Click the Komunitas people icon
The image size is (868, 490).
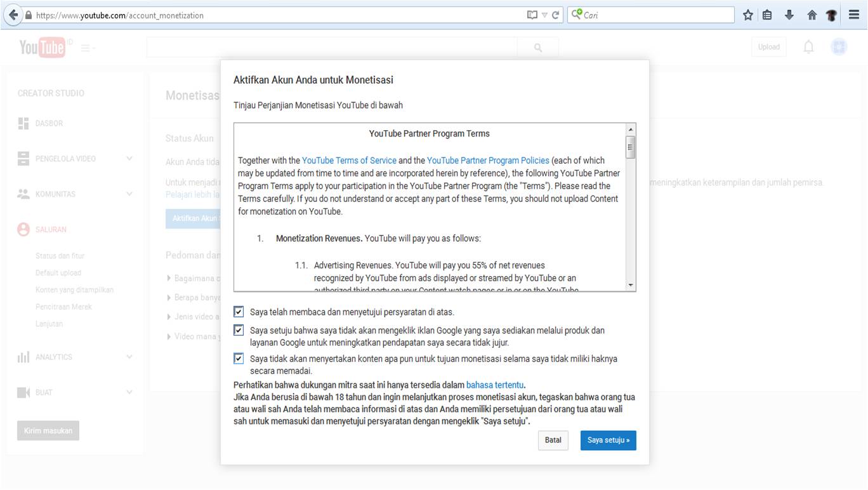(x=23, y=194)
